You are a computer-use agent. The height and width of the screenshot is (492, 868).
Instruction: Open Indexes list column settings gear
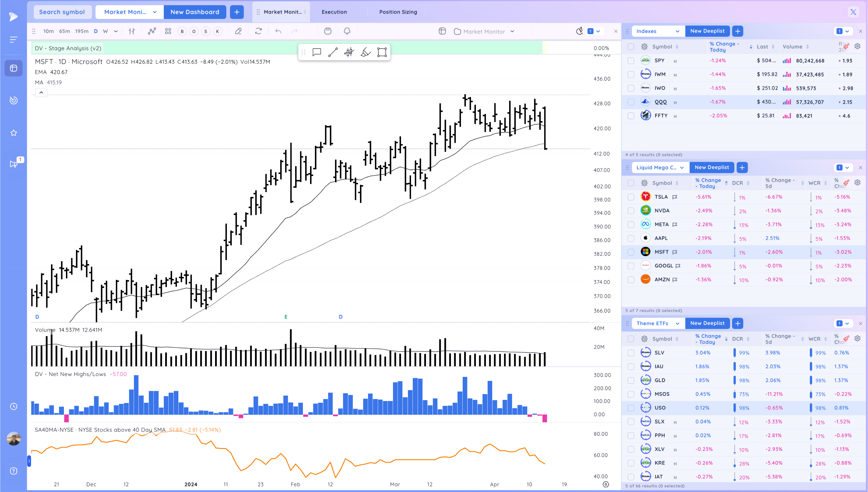tap(858, 46)
